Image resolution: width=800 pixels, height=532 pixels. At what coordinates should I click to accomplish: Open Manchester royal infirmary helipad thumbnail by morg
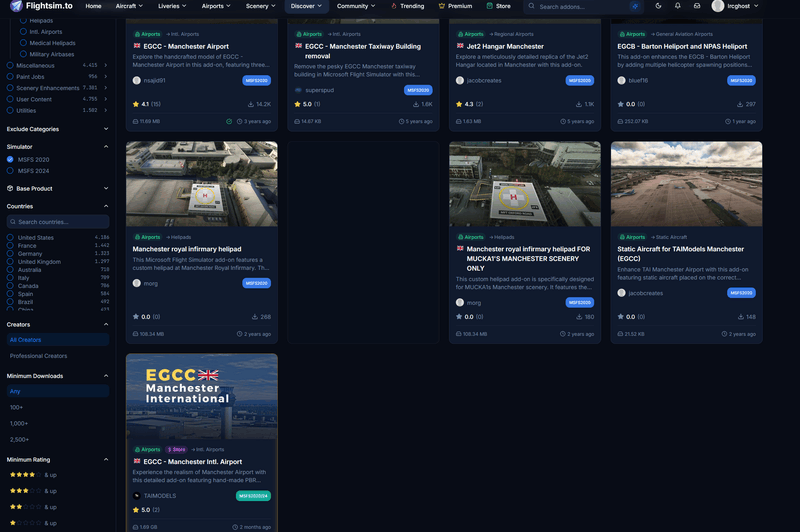point(202,184)
